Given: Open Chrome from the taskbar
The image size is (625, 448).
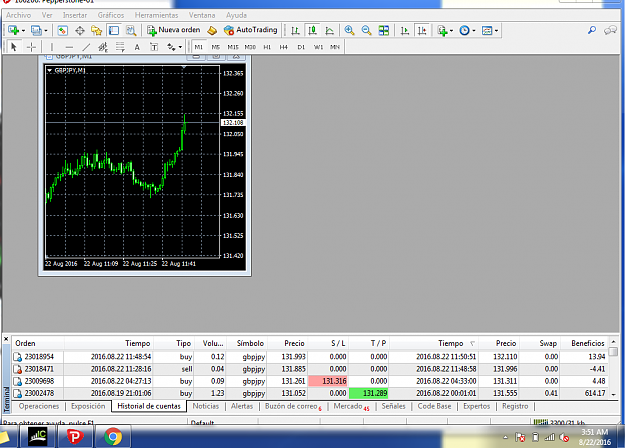Looking at the screenshot, I should click(x=113, y=436).
